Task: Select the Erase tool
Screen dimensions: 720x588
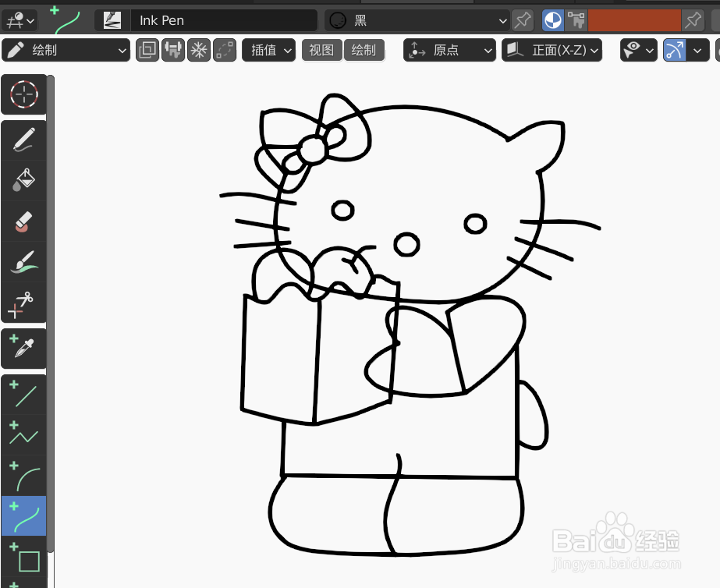Action: [23, 222]
